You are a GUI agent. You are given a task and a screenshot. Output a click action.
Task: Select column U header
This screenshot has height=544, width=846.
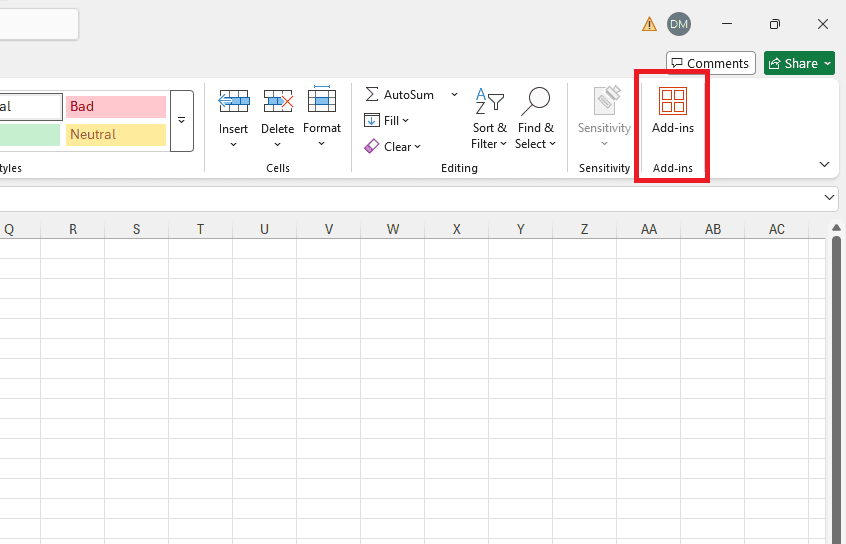tap(264, 229)
